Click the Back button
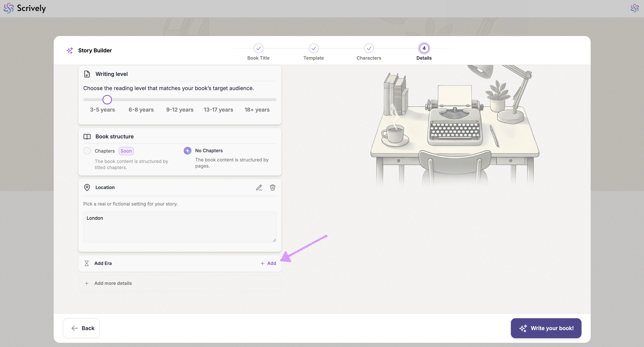Screen dimensions: 644x347 click(x=81, y=328)
